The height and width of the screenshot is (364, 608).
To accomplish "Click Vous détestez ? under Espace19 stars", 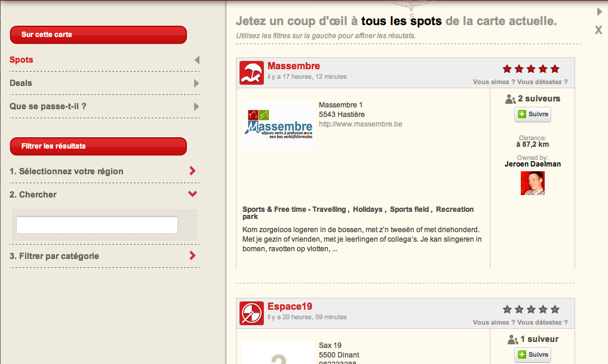I will 542,322.
